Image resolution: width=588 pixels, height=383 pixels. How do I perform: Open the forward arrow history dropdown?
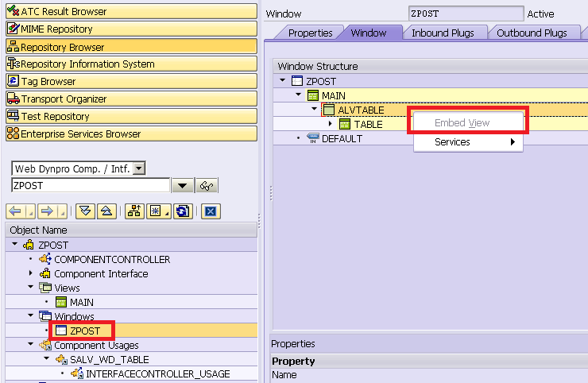pyautogui.click(x=62, y=211)
